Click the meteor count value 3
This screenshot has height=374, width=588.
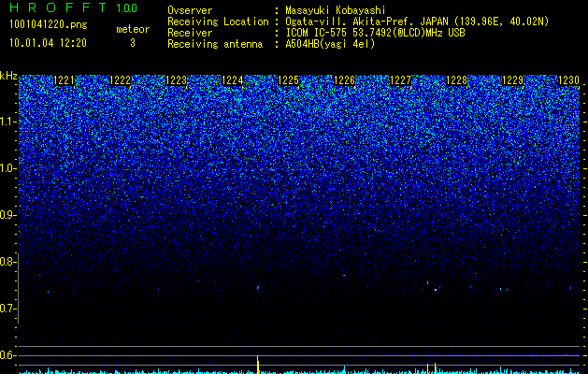pos(133,43)
